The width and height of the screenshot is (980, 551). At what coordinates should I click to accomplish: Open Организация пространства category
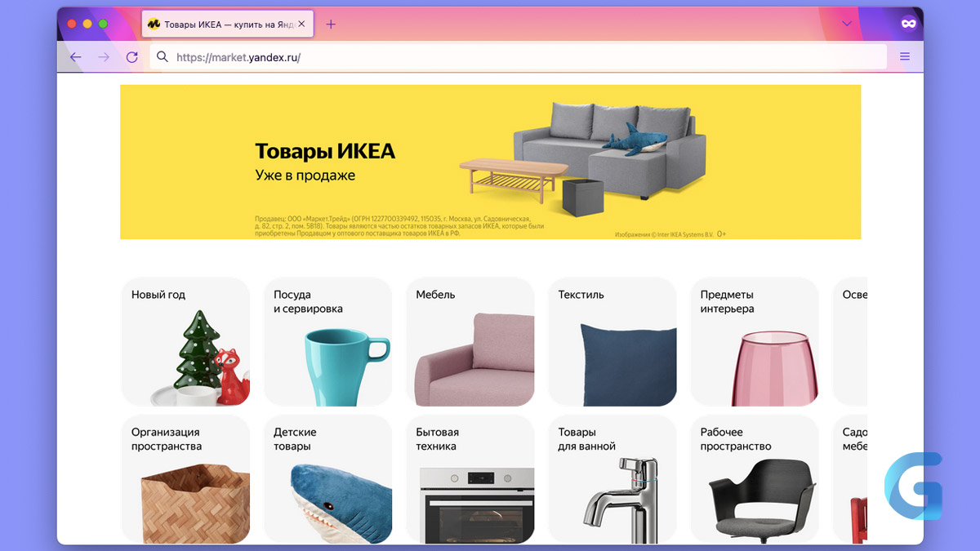(x=185, y=479)
